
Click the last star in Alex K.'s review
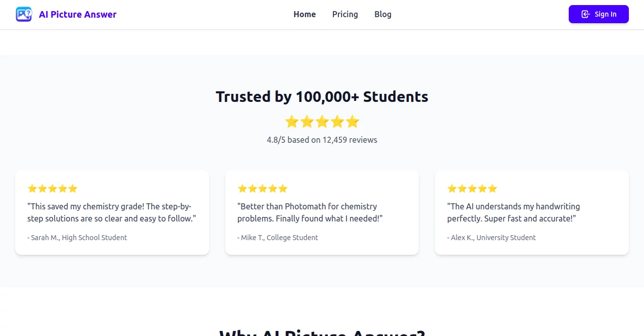pos(492,188)
